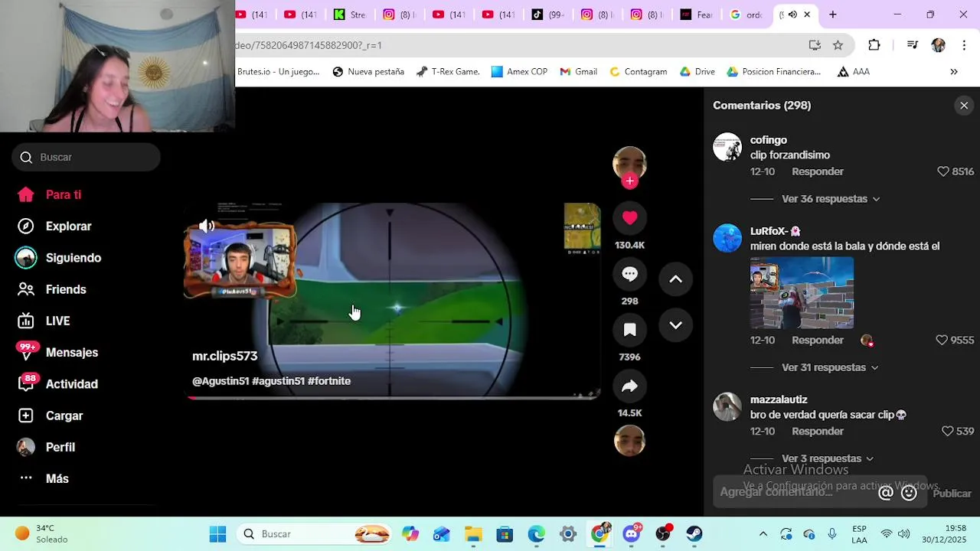The height and width of the screenshot is (551, 980).
Task: Open the browser profile avatar icon
Action: (x=938, y=45)
